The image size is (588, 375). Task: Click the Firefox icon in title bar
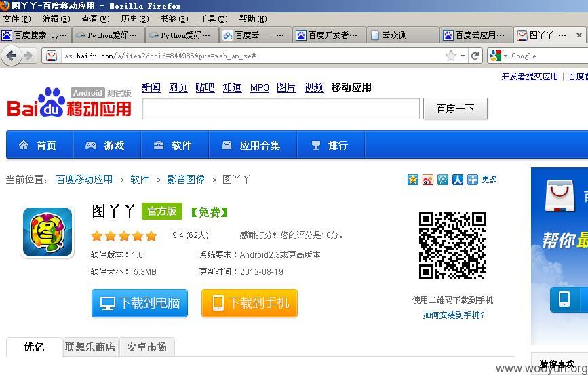(x=5, y=5)
